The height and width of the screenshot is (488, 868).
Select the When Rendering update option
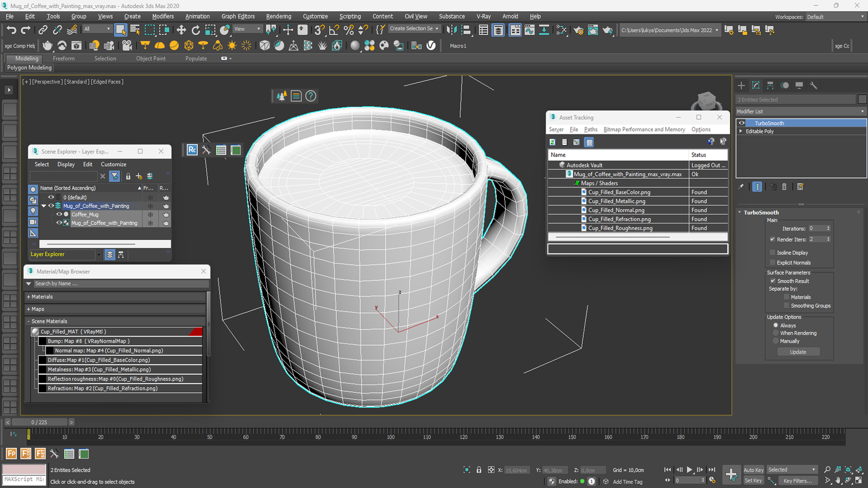point(776,333)
